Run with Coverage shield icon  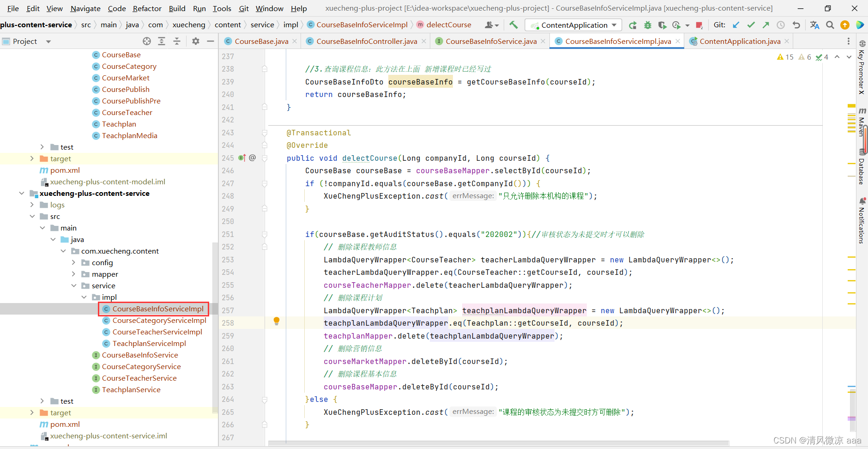[x=662, y=25]
